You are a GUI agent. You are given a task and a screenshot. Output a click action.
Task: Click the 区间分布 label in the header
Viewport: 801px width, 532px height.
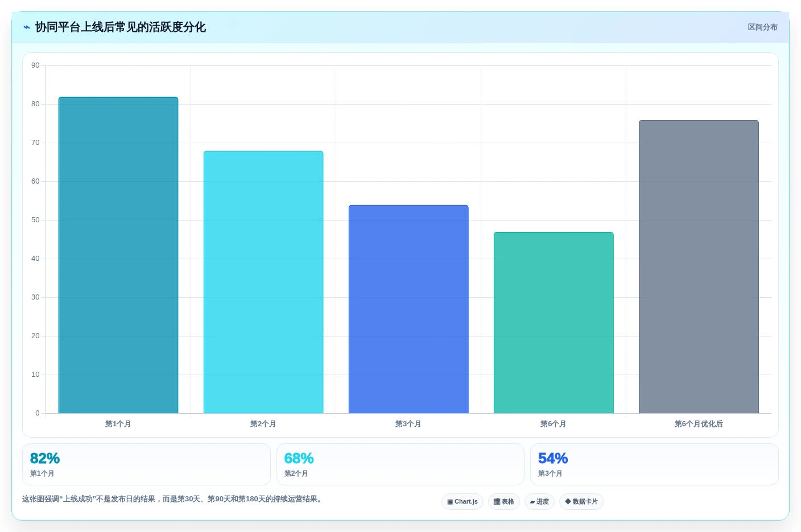pyautogui.click(x=762, y=27)
